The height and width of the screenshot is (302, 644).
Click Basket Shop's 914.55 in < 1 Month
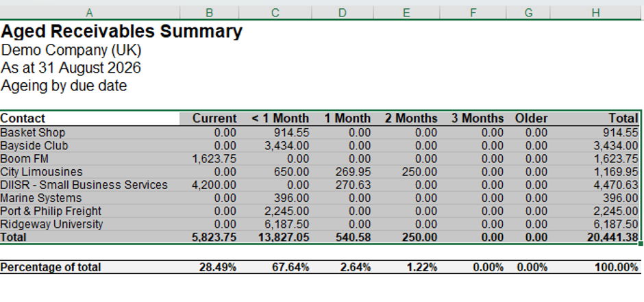point(275,133)
